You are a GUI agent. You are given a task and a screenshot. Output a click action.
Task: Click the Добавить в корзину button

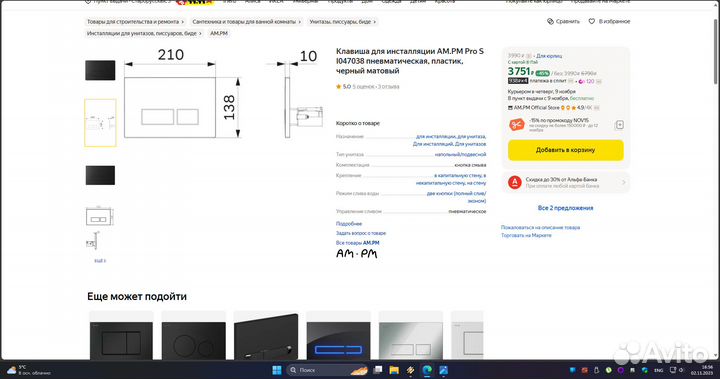pyautogui.click(x=565, y=150)
